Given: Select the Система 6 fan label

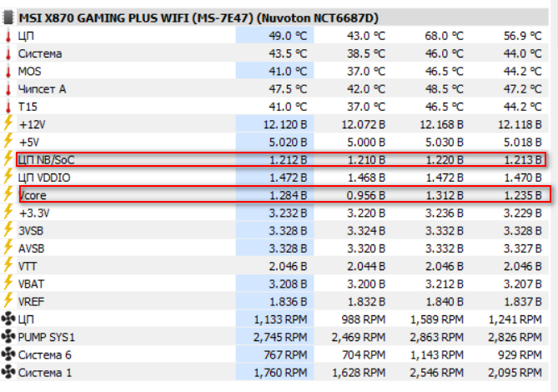Looking at the screenshot, I should point(45,355).
